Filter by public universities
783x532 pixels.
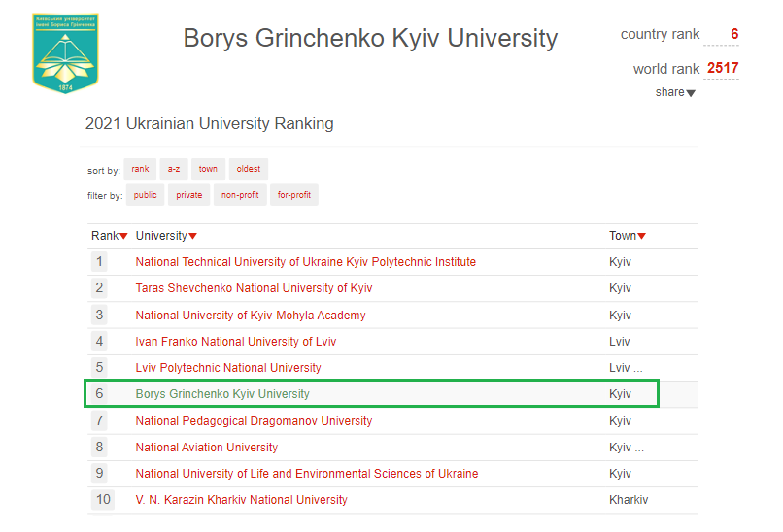146,195
